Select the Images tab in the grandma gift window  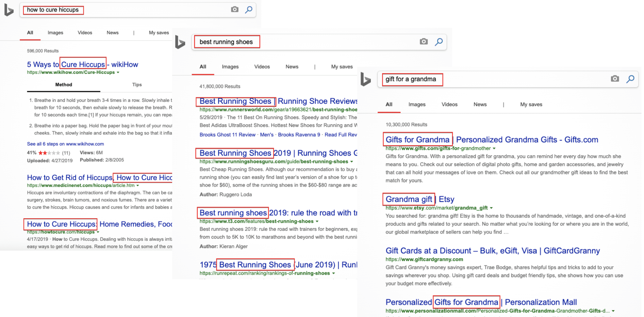417,105
